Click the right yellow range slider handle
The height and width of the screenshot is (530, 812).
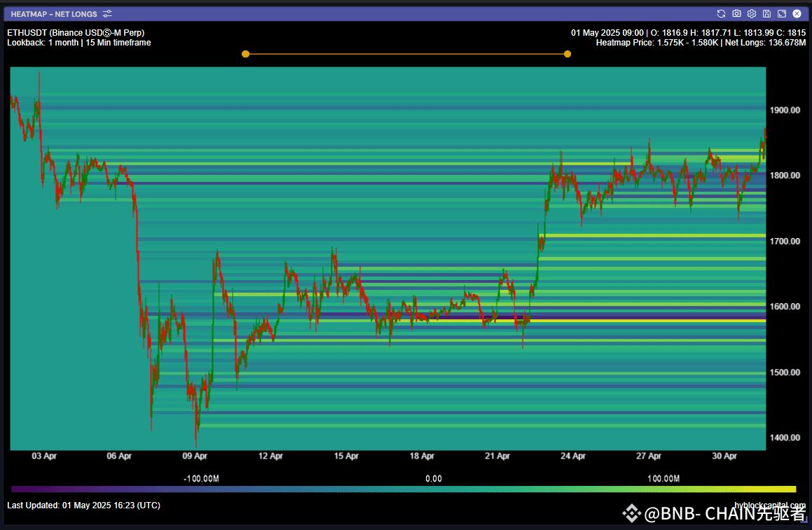(567, 53)
